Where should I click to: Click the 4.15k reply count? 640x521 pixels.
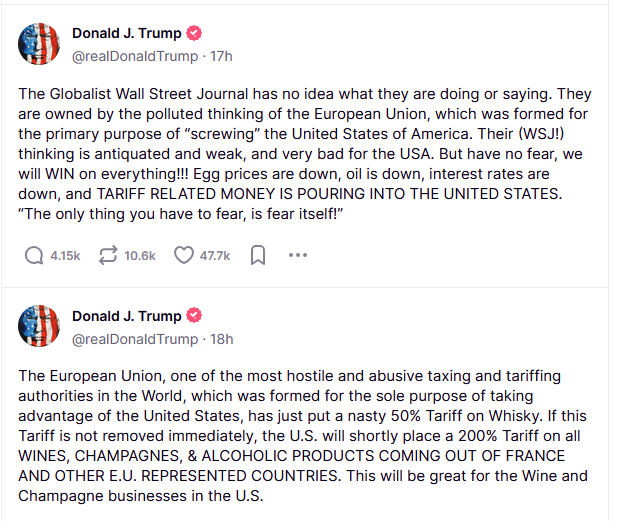click(65, 256)
